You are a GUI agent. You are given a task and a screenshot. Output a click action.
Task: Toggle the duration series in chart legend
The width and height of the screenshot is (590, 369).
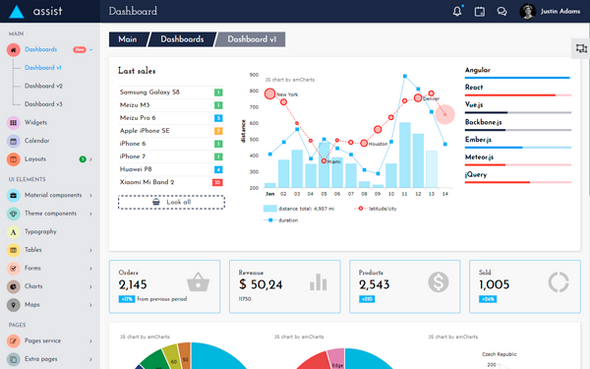click(281, 220)
